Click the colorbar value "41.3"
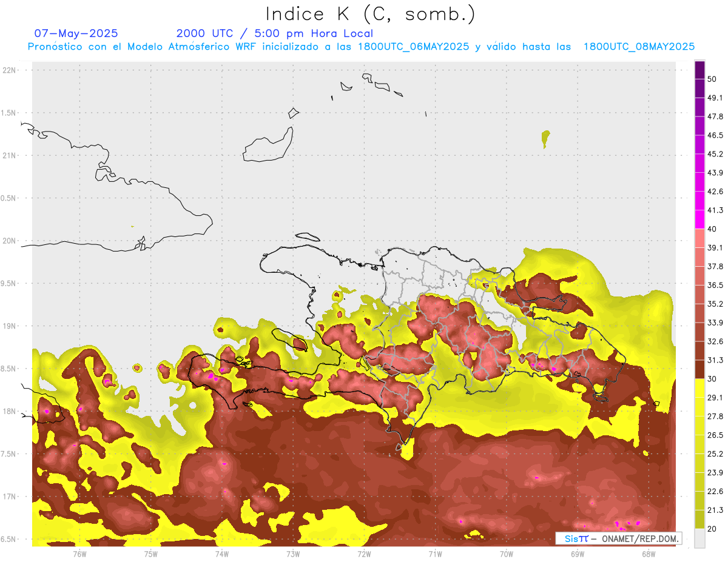This screenshot has height=562, width=728. pos(715,210)
